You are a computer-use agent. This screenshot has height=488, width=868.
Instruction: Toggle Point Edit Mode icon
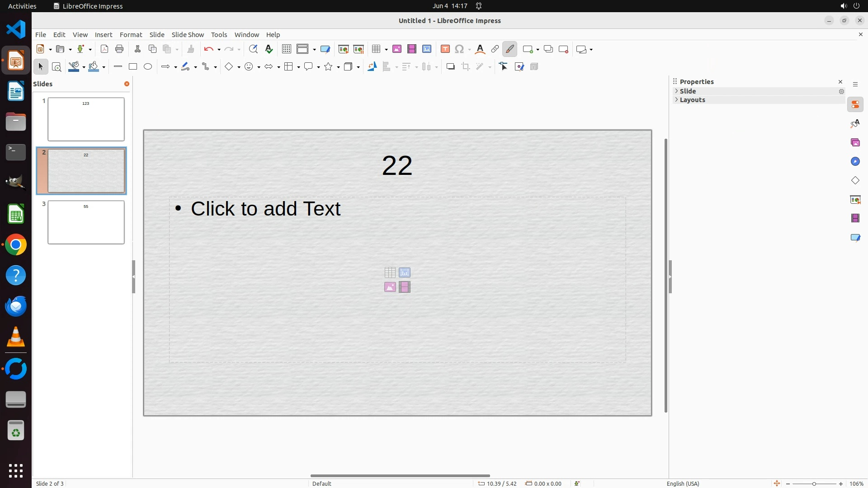(504, 67)
